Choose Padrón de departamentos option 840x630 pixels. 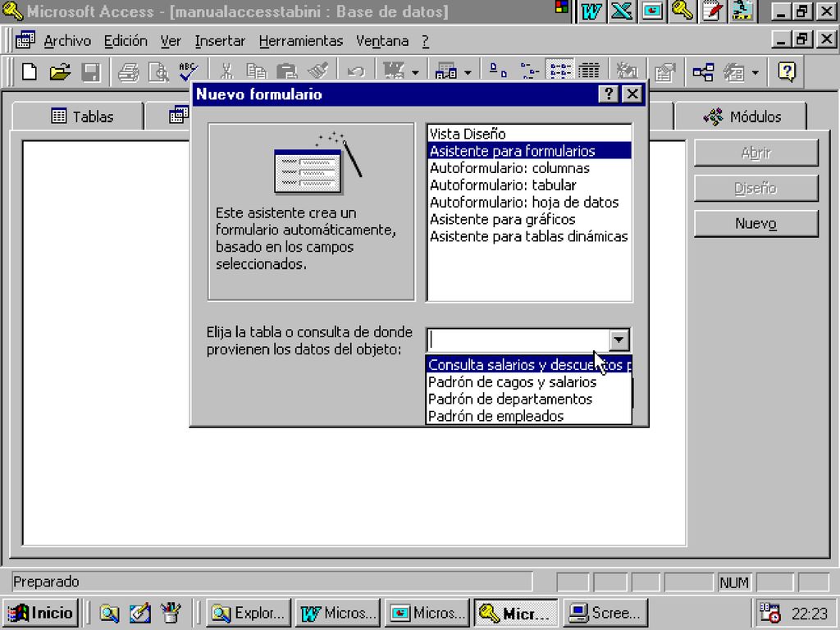(529, 399)
